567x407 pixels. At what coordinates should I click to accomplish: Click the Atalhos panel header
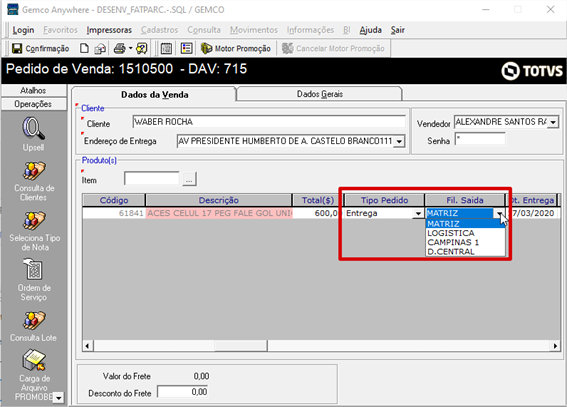(x=33, y=90)
